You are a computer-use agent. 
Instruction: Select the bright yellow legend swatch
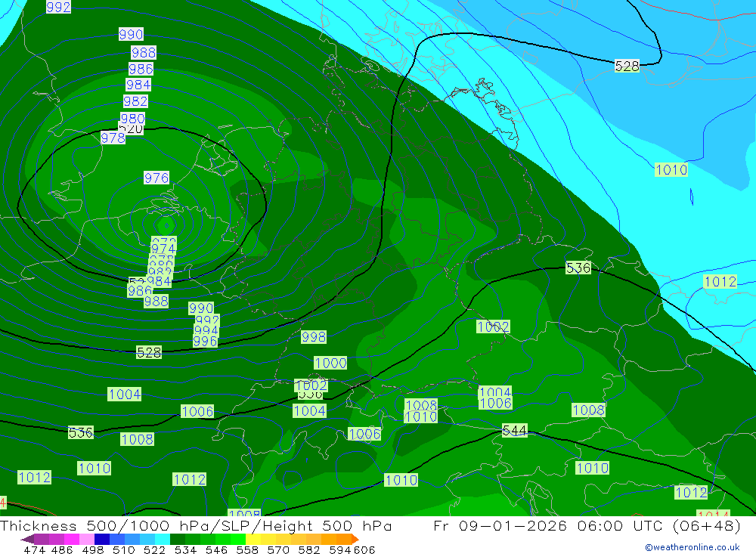(x=253, y=539)
